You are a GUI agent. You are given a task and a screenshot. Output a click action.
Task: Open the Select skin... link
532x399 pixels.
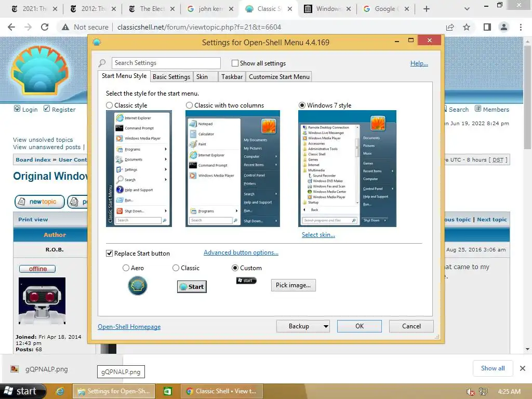click(x=318, y=235)
